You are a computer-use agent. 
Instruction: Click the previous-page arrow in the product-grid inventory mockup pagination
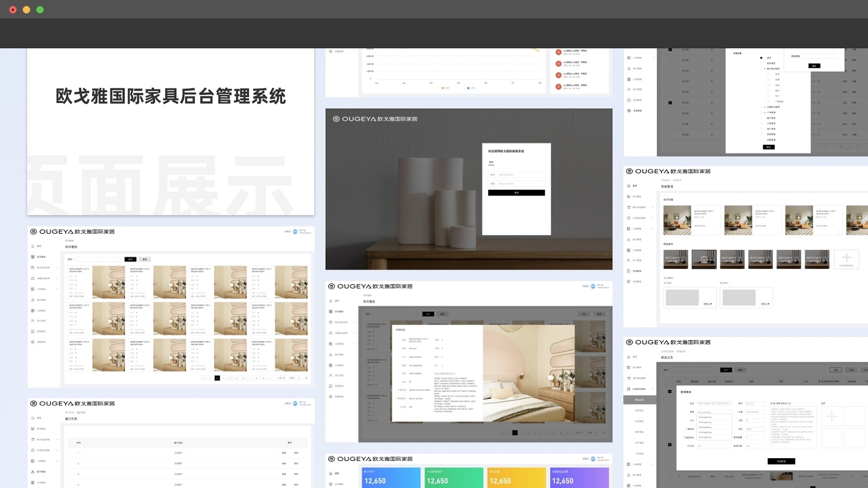pos(204,378)
